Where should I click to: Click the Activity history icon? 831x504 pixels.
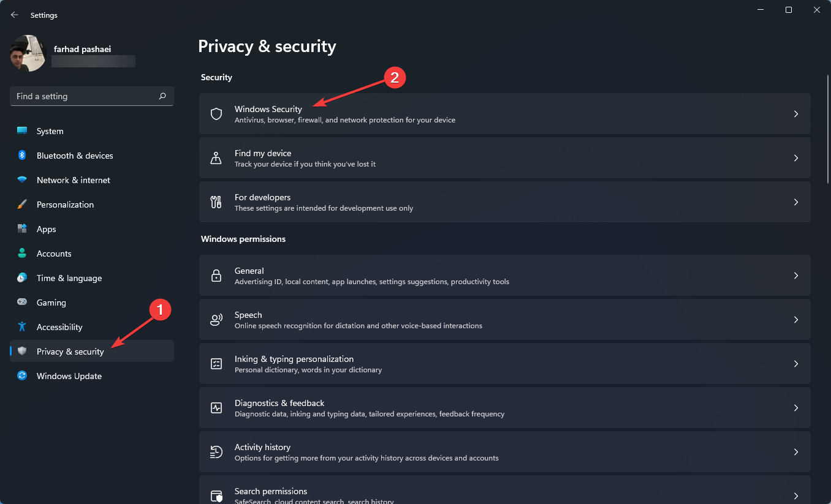(x=216, y=451)
